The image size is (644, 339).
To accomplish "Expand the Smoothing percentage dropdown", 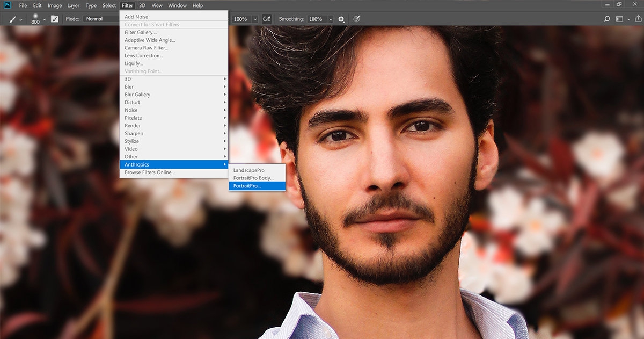I will tap(330, 19).
